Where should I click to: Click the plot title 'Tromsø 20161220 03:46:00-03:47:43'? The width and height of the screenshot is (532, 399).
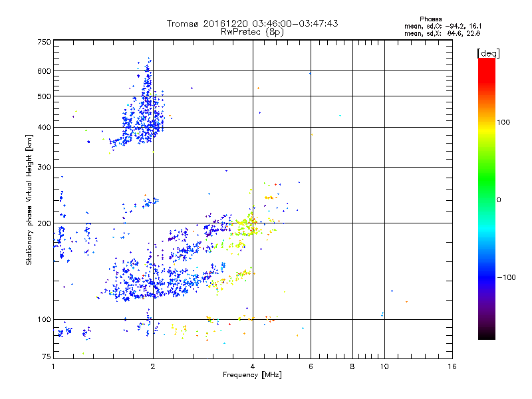pos(252,23)
